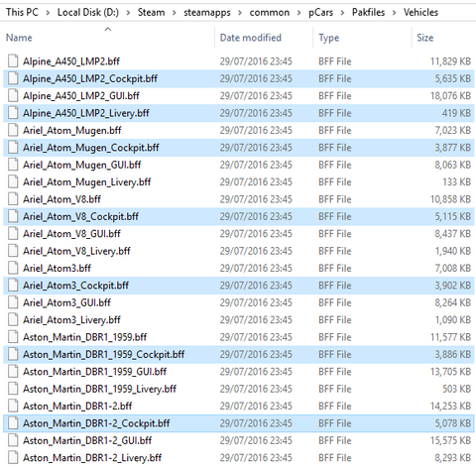
Task: Open the chevron dropdown after pCars breadcrumb
Action: [x=342, y=13]
